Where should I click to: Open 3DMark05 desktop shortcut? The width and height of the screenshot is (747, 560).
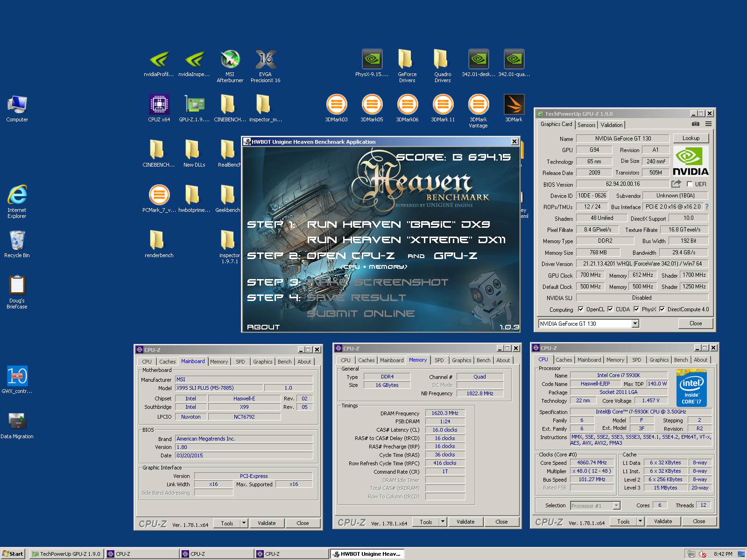372,108
